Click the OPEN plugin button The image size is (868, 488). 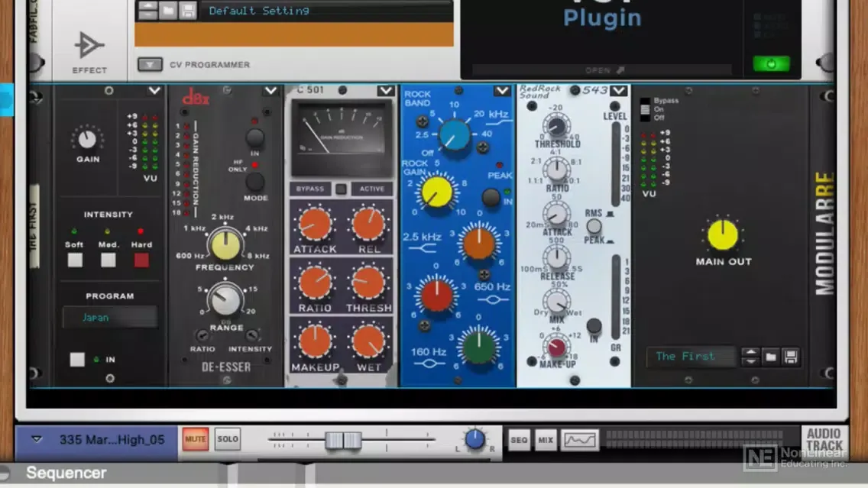pos(604,70)
